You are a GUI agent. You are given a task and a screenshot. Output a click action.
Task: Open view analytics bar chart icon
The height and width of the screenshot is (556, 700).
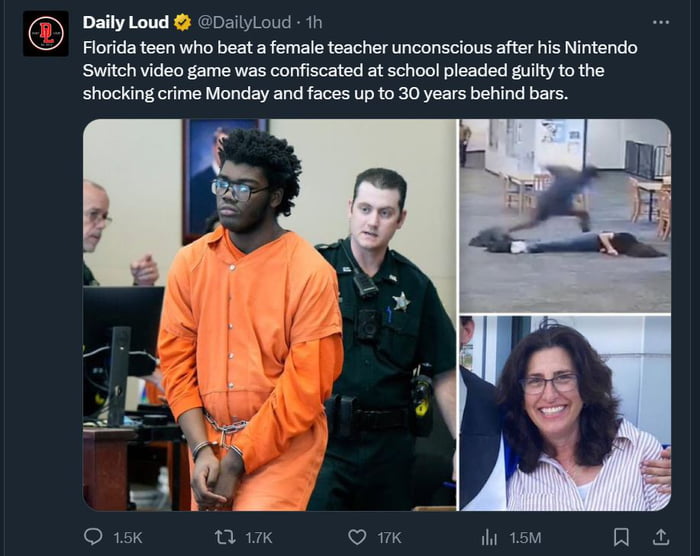pos(489,537)
